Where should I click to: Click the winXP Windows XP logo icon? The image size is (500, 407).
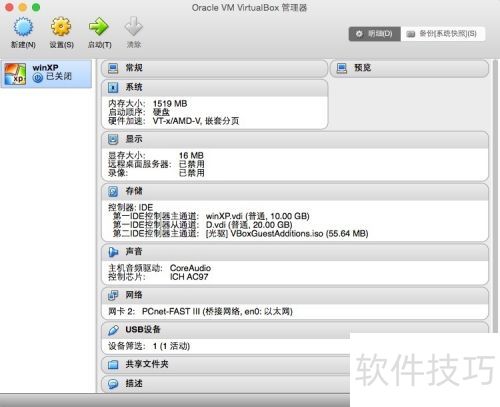coord(15,74)
